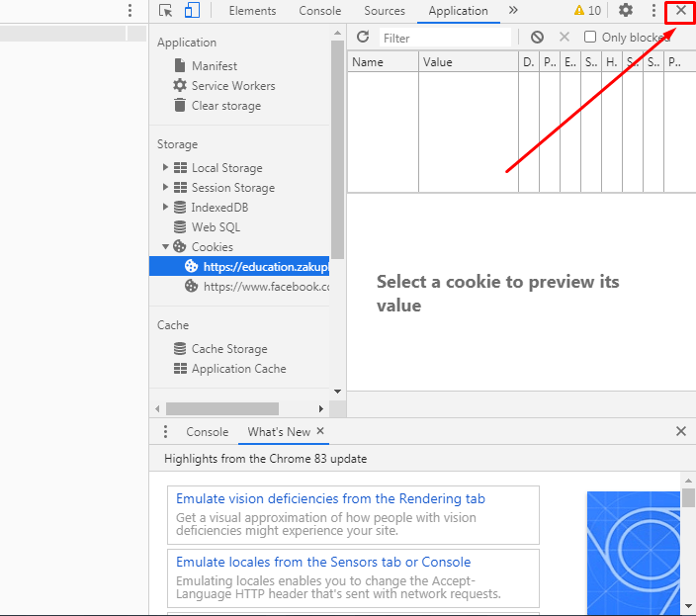Open the DevTools three-dot menu
This screenshot has height=616, width=696.
653,11
